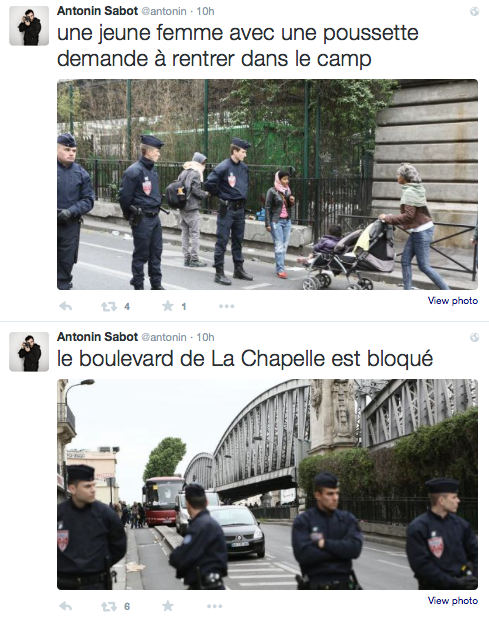Open more options on second tweet
Viewport: 489px width, 620px height.
click(x=215, y=606)
